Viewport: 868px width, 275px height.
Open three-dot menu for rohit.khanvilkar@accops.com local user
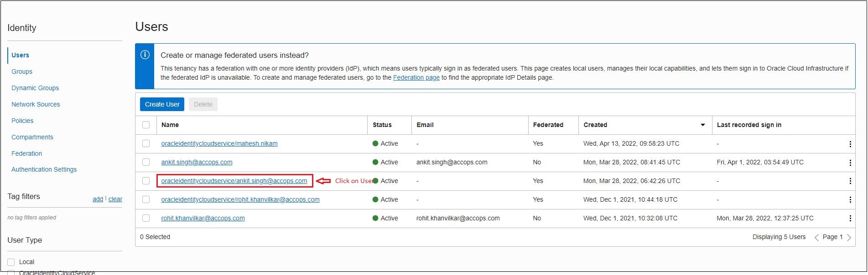(x=850, y=219)
